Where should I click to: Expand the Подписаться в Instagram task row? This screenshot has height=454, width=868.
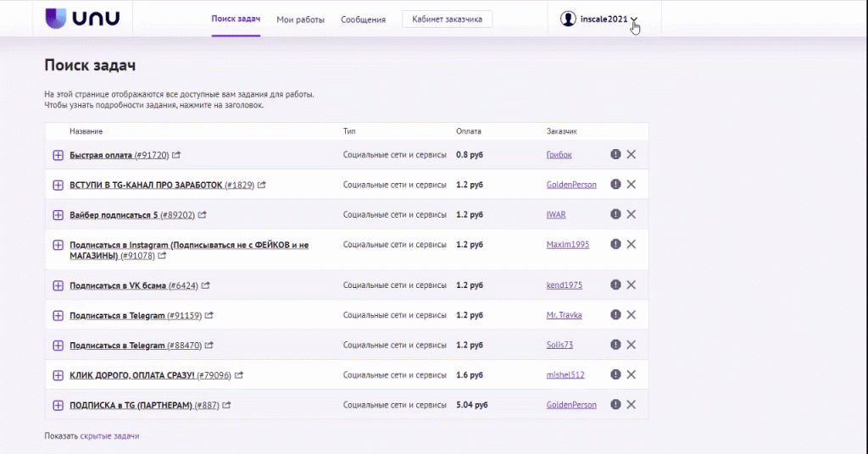[x=58, y=245]
